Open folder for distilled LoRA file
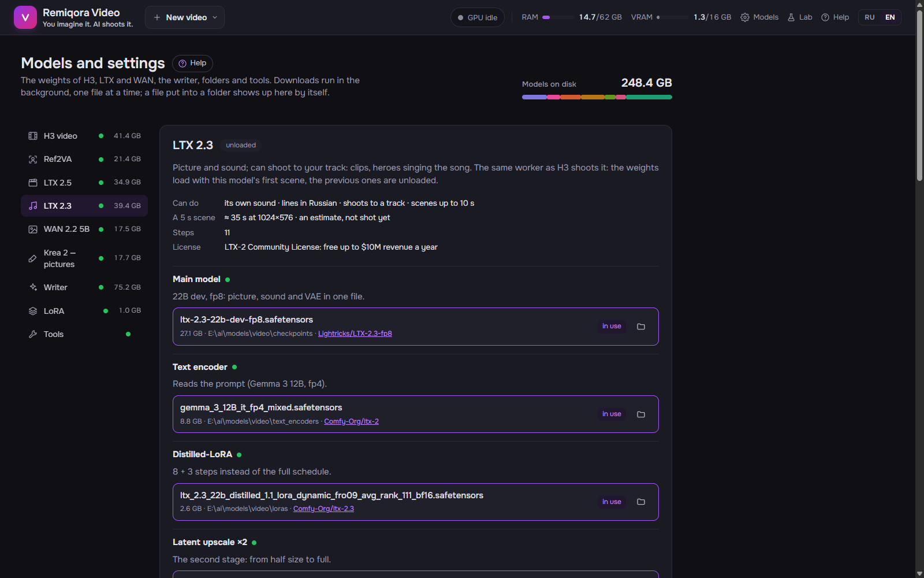 [x=641, y=502]
